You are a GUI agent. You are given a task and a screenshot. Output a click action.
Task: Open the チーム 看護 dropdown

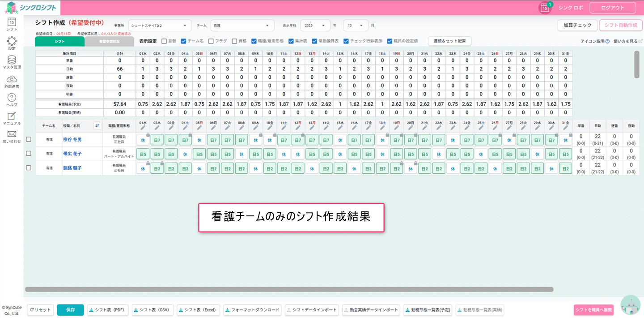[x=242, y=26]
